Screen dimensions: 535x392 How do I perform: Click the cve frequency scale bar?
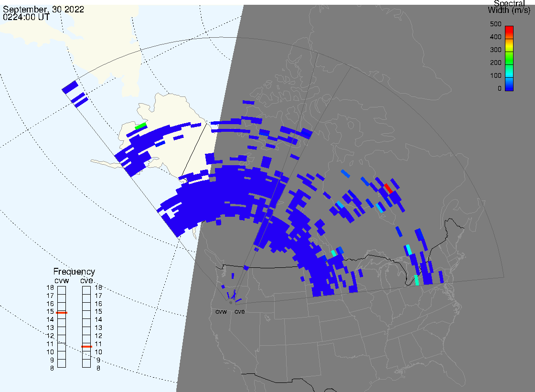[x=86, y=327]
